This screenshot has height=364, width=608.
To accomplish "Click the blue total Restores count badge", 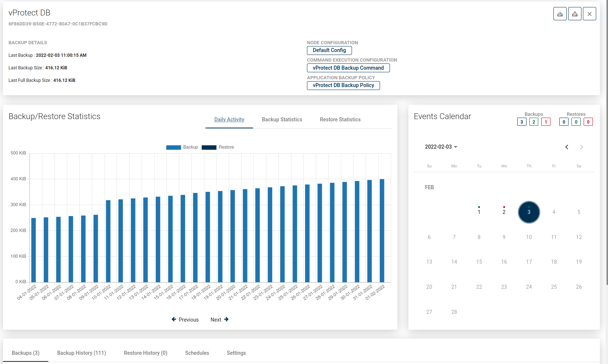I will [x=564, y=122].
